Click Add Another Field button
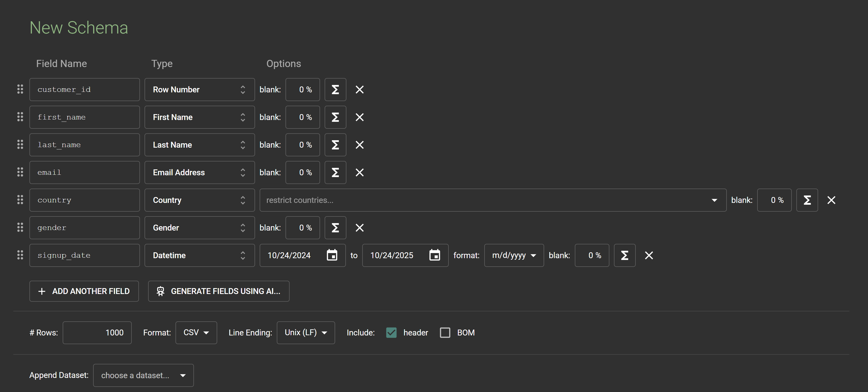868x392 pixels. point(84,291)
